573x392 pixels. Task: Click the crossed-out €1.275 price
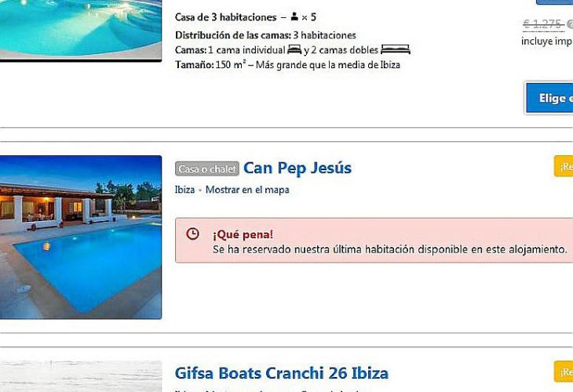click(542, 24)
